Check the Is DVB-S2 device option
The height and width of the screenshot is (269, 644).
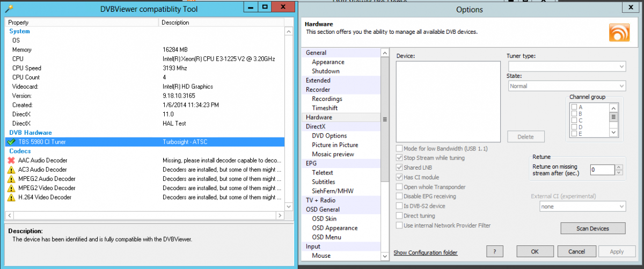click(x=399, y=206)
